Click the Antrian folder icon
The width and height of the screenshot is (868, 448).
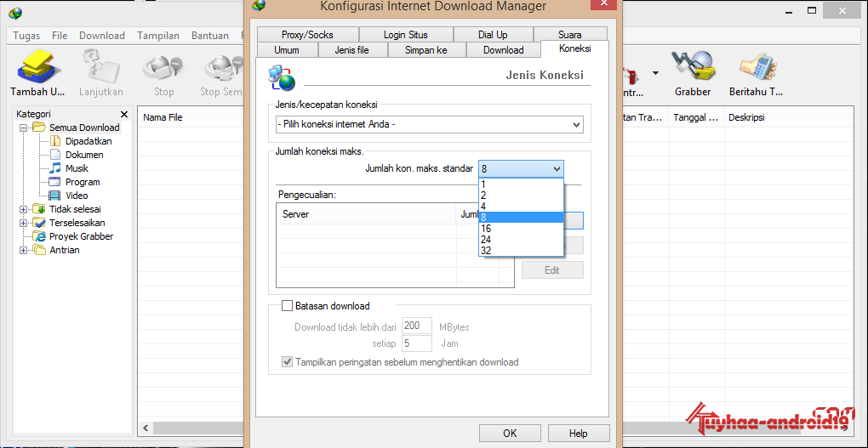[39, 250]
